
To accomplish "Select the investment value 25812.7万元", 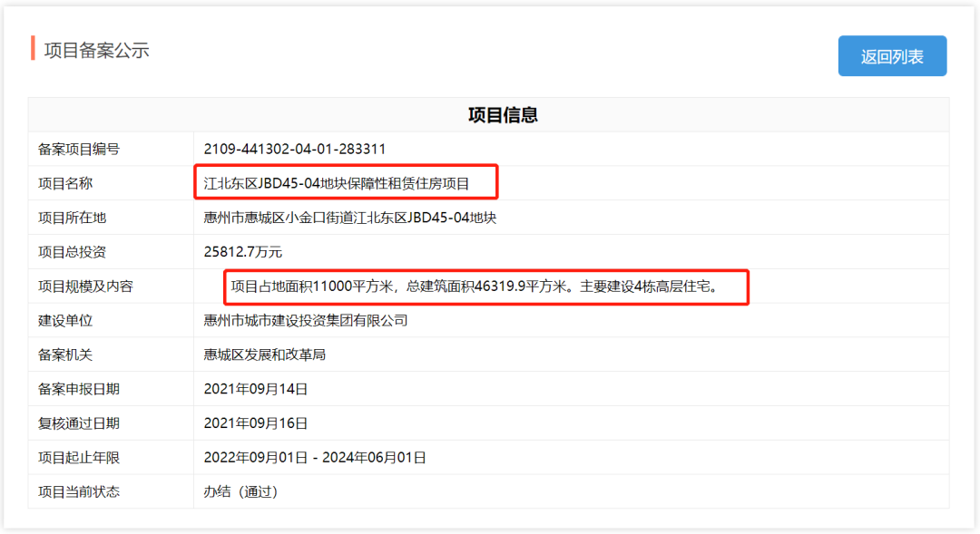I will click(x=243, y=252).
